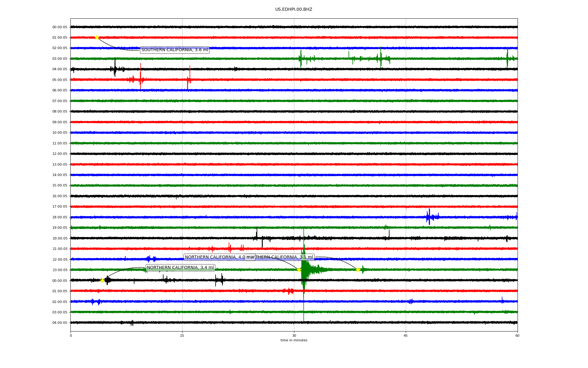Screen dimensions: 588x368
Task: Click the 18:00:05 row time label
Action: click(60, 217)
